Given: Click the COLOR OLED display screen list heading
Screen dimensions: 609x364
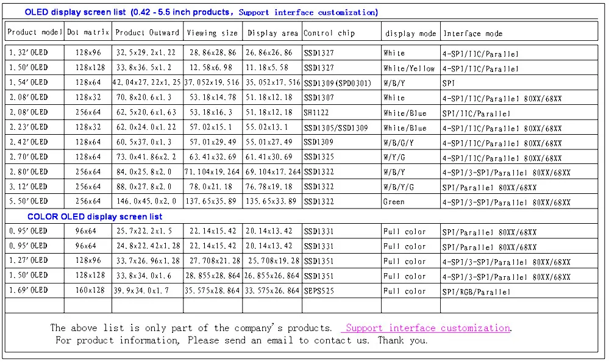Looking at the screenshot, I should 94,216.
